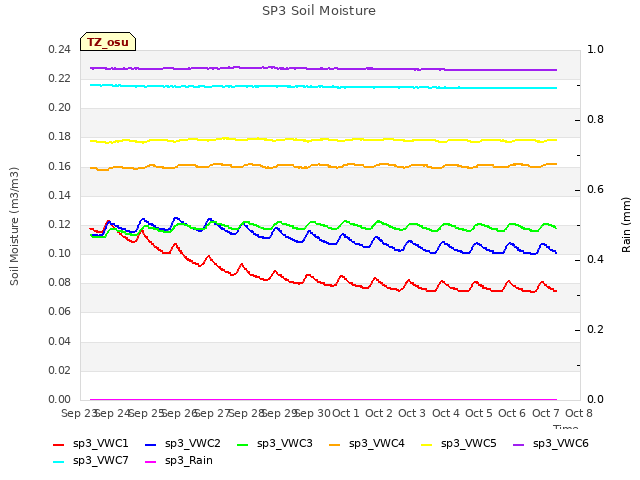The image size is (640, 480).
Task: Click the Oct 3 date tick label
Action: (412, 413)
